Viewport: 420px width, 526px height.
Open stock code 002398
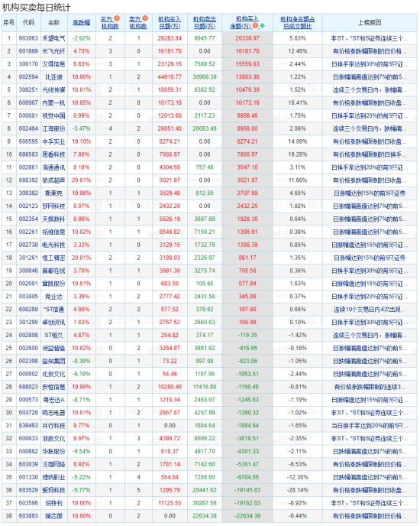coord(28,361)
